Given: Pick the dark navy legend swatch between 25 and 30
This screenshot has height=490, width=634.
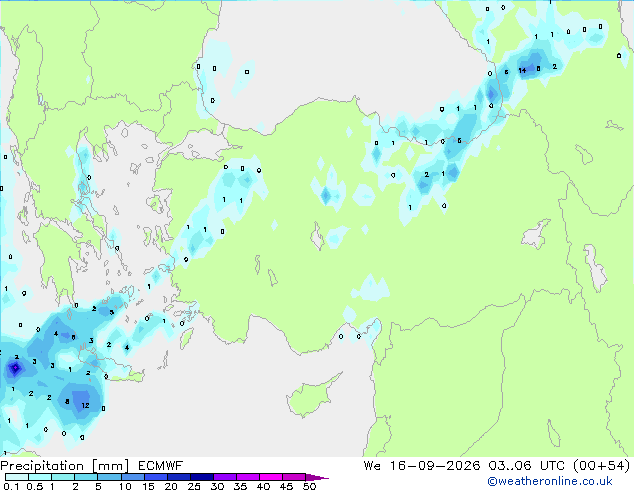Looking at the screenshot, I should coord(202,477).
